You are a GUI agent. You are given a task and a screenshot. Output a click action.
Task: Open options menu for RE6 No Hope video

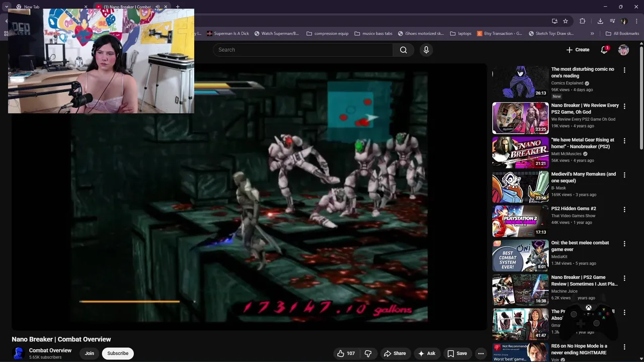[624, 347]
